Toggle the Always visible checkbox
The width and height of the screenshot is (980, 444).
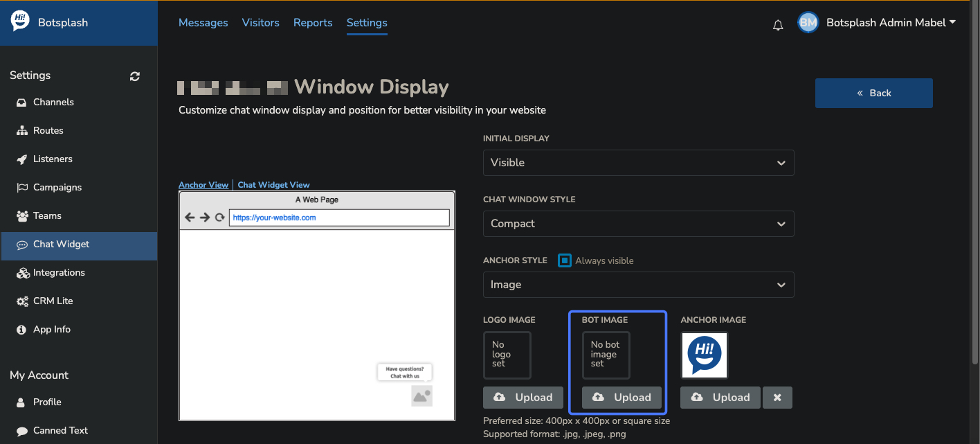coord(565,260)
